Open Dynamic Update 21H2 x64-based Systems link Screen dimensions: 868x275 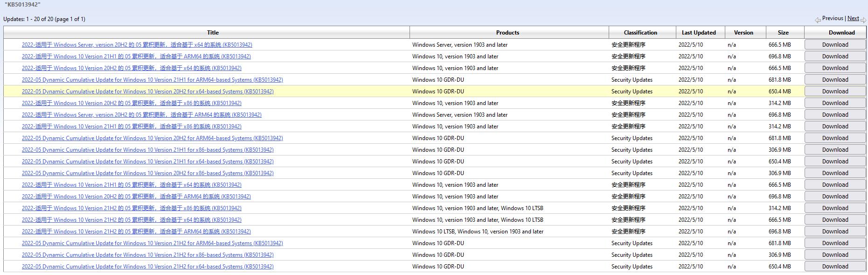147,267
